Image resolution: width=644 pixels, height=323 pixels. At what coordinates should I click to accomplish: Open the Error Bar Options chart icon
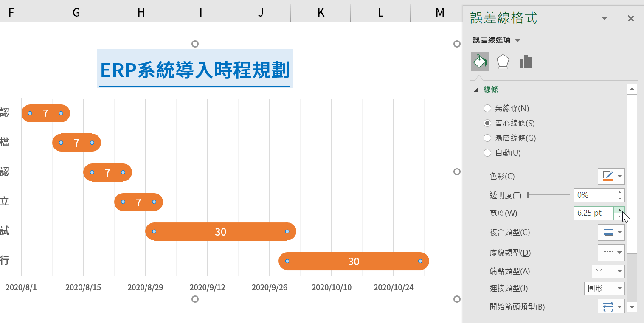coord(526,62)
